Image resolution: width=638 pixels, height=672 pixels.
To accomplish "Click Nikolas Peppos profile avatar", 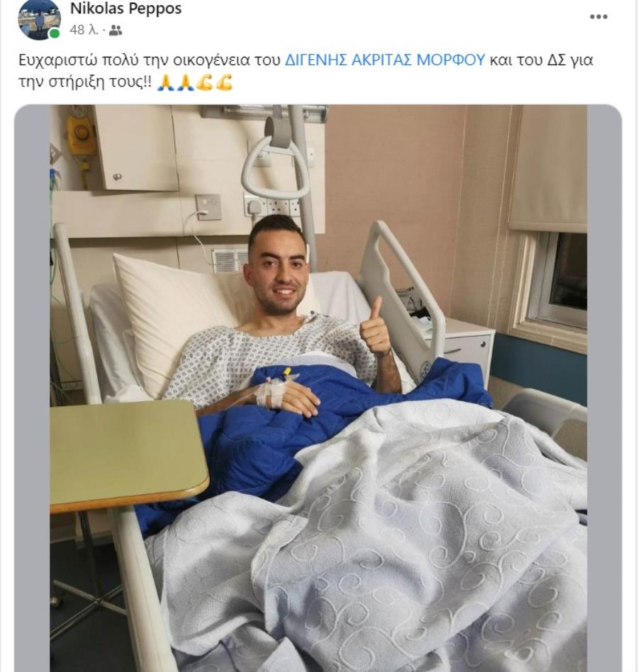I will click(39, 19).
